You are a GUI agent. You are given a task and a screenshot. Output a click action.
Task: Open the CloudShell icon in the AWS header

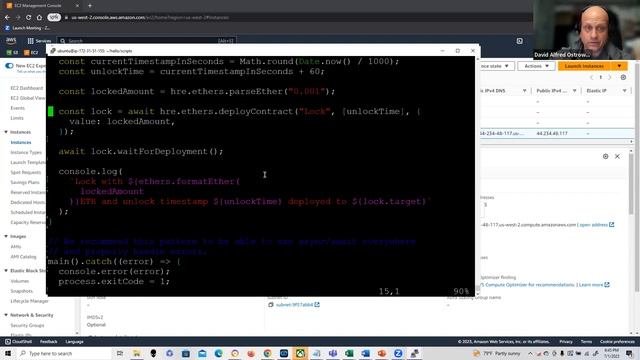520,41
